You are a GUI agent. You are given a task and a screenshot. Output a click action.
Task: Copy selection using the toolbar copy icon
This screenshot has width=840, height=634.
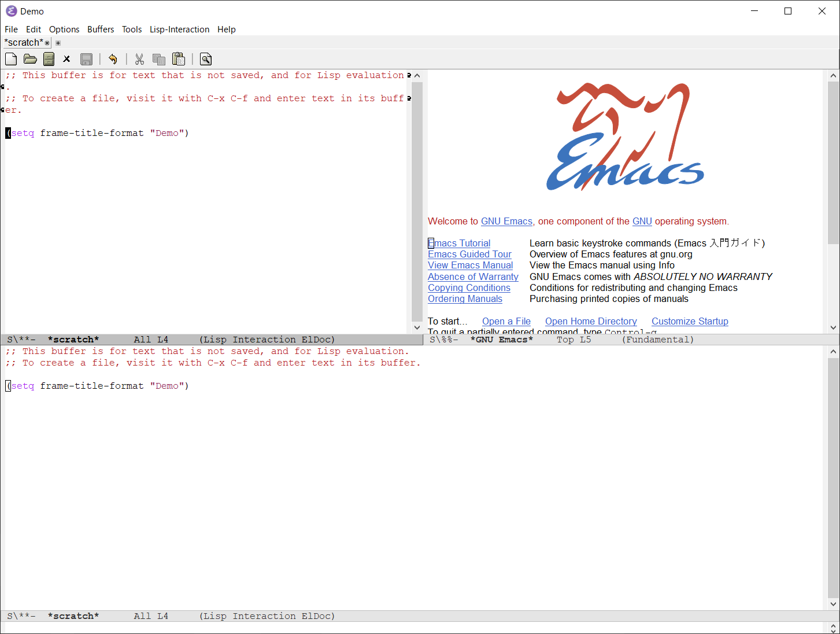coord(159,59)
